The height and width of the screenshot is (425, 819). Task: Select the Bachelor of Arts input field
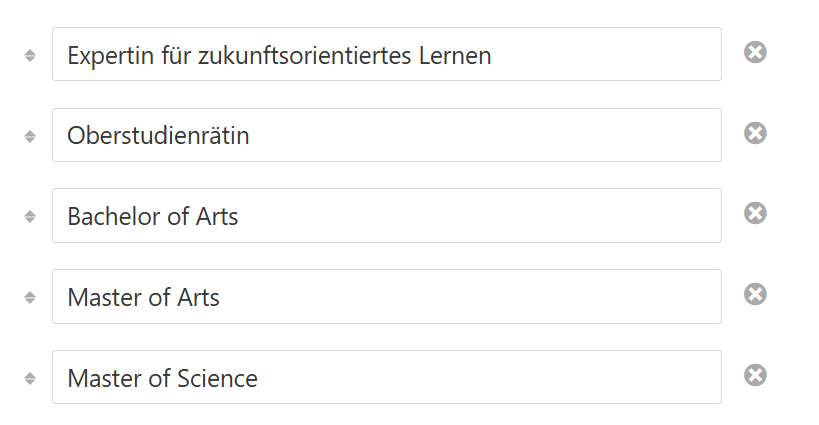click(x=387, y=216)
